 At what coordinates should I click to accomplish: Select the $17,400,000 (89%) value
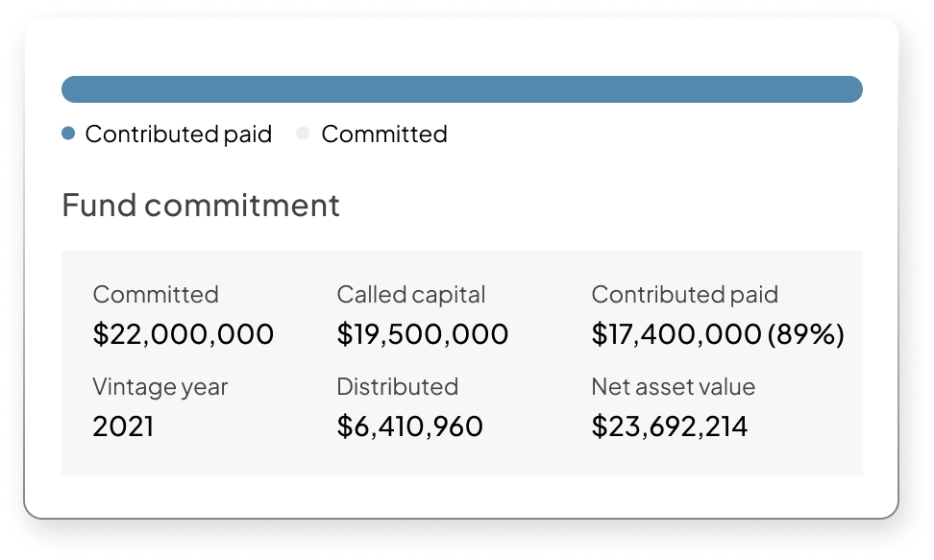718,333
